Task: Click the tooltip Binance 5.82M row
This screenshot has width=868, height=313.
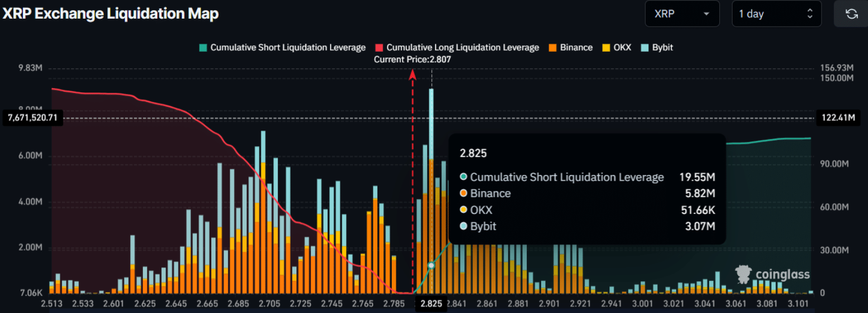Action: [588, 193]
